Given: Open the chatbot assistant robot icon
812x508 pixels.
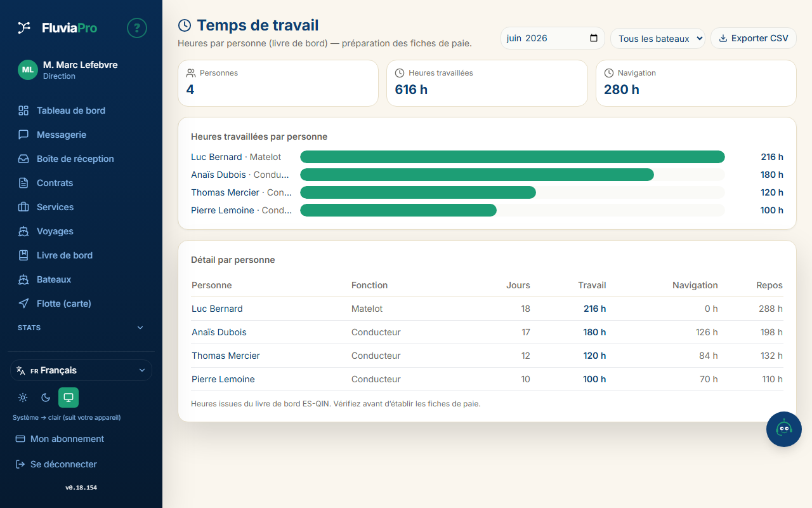Looking at the screenshot, I should 784,429.
